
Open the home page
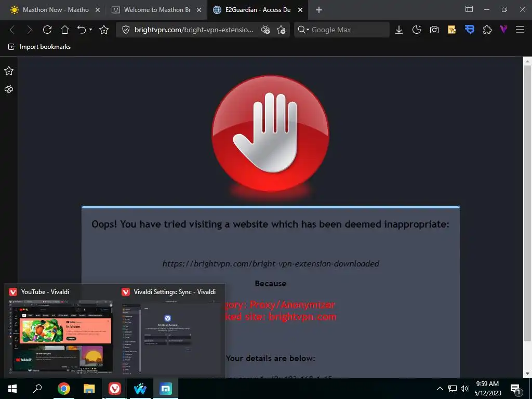(65, 30)
